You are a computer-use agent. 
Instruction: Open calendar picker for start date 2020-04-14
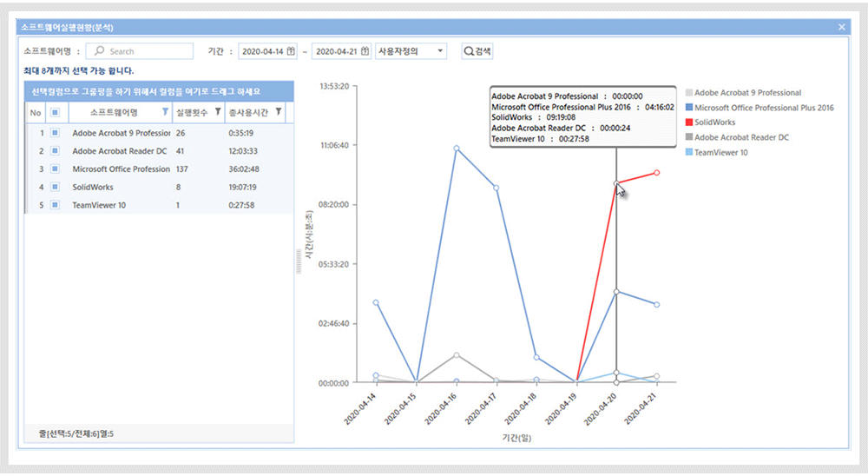click(x=291, y=51)
